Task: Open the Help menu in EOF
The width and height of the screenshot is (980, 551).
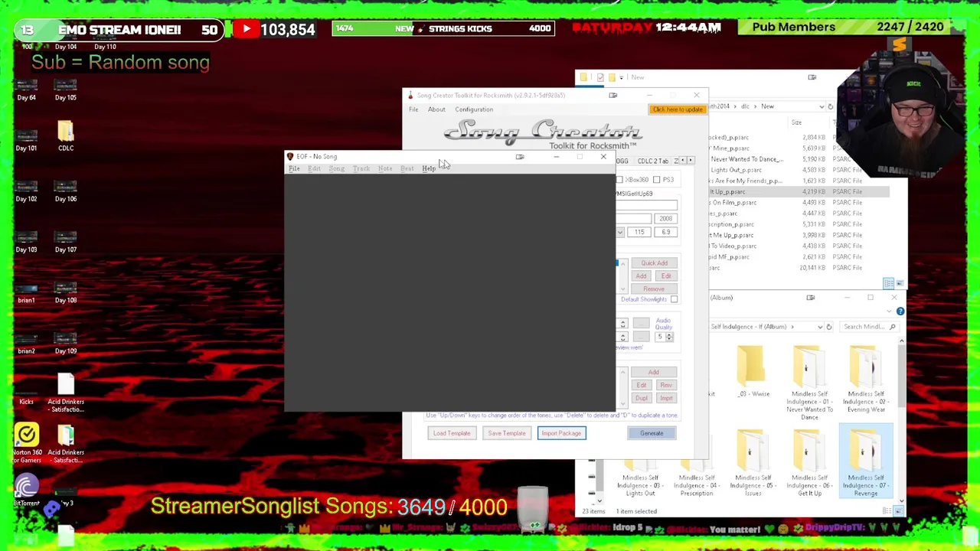Action: 429,168
